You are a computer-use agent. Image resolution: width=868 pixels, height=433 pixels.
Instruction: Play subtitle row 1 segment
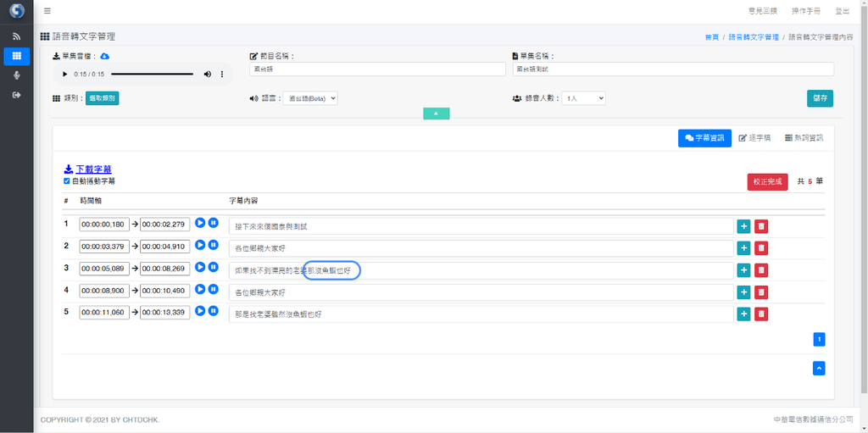click(200, 223)
